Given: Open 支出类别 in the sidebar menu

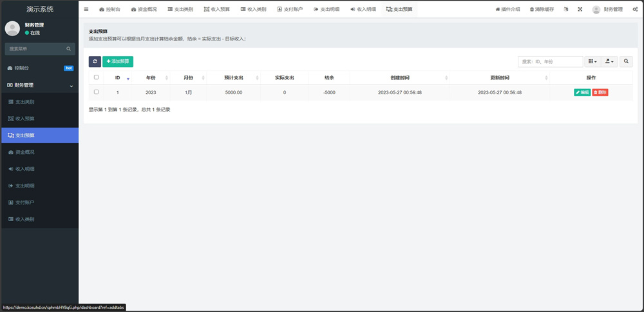Looking at the screenshot, I should click(x=40, y=102).
